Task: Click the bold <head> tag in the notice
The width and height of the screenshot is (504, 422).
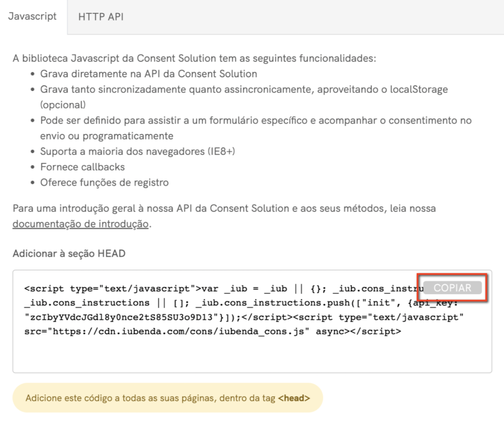Action: point(294,398)
